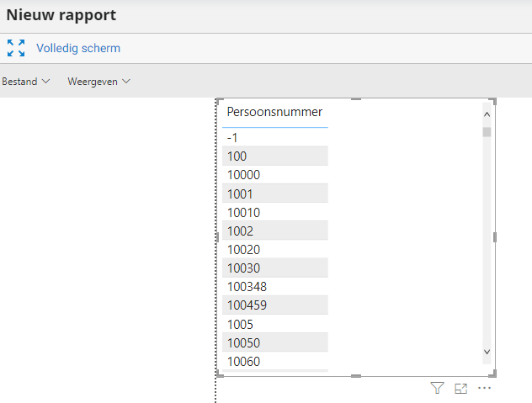The image size is (532, 403).
Task: Click the table's scroll down arrow
Action: [x=487, y=351]
